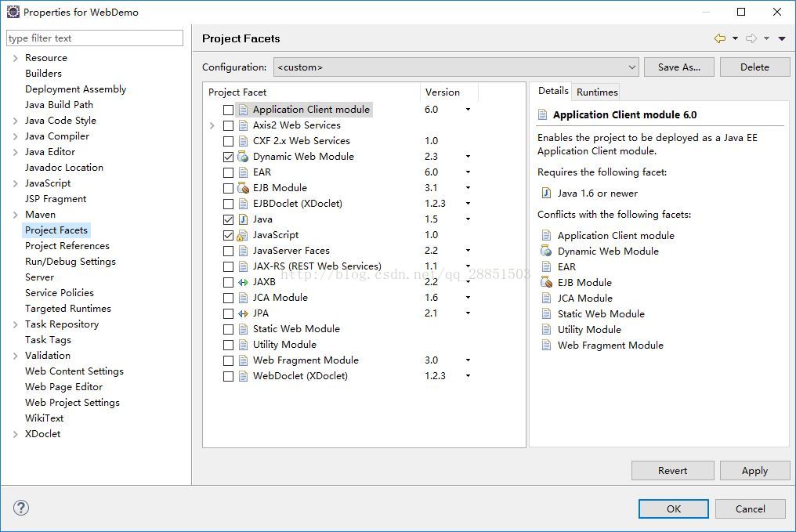Switch to the Details tab

pos(553,91)
